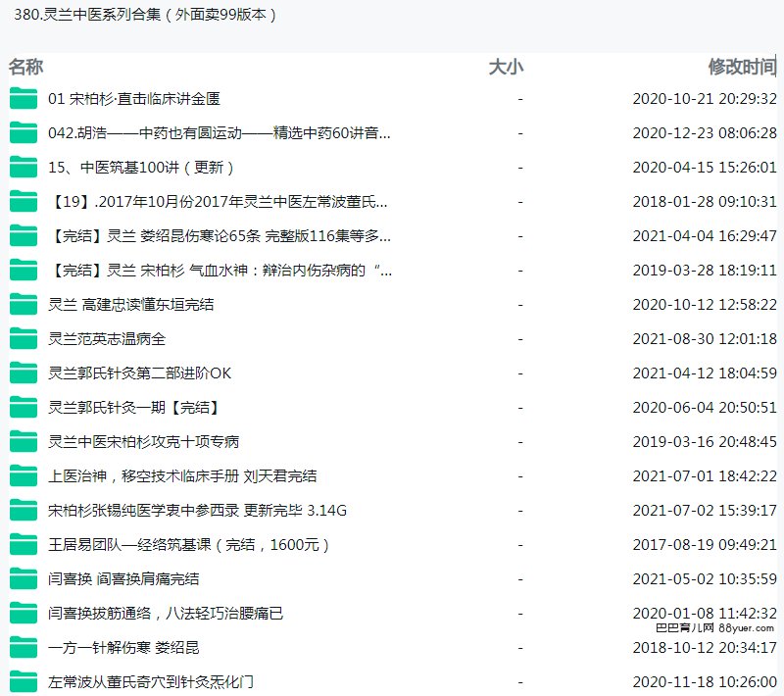
Task: Open folder 15、中医筑基100讲（更新）
Action: point(141,167)
